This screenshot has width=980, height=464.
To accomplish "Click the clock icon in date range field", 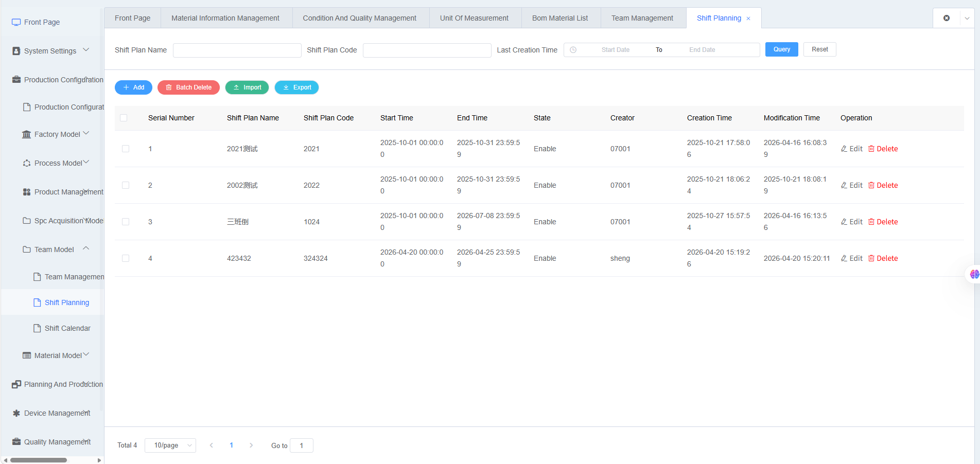I will click(573, 50).
